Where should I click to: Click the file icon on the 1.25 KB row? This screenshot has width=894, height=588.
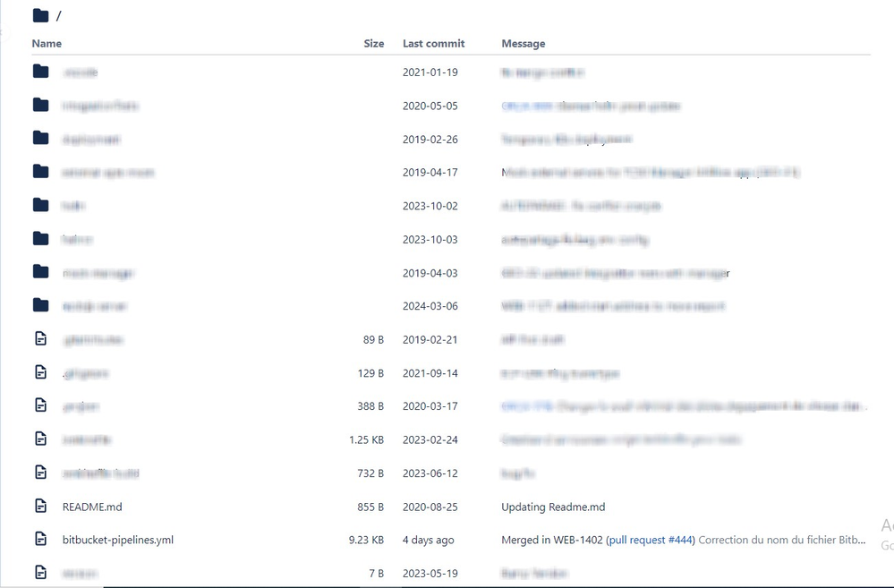(40, 439)
